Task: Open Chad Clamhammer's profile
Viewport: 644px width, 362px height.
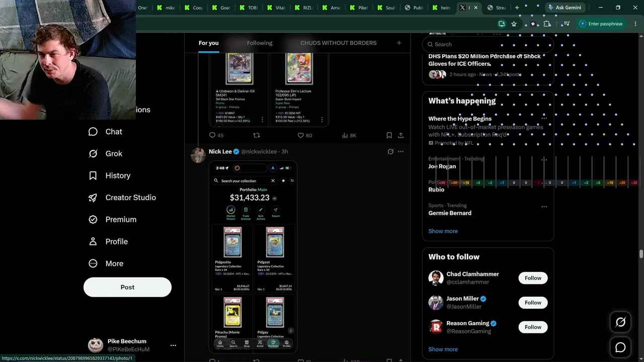Action: pos(472,275)
